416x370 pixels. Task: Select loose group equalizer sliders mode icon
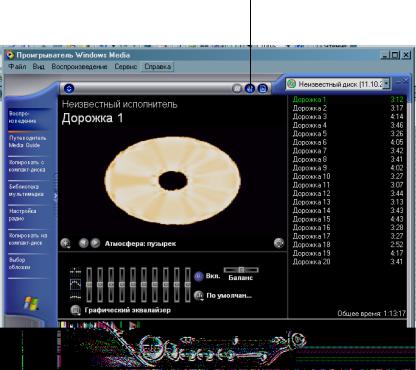point(75,284)
